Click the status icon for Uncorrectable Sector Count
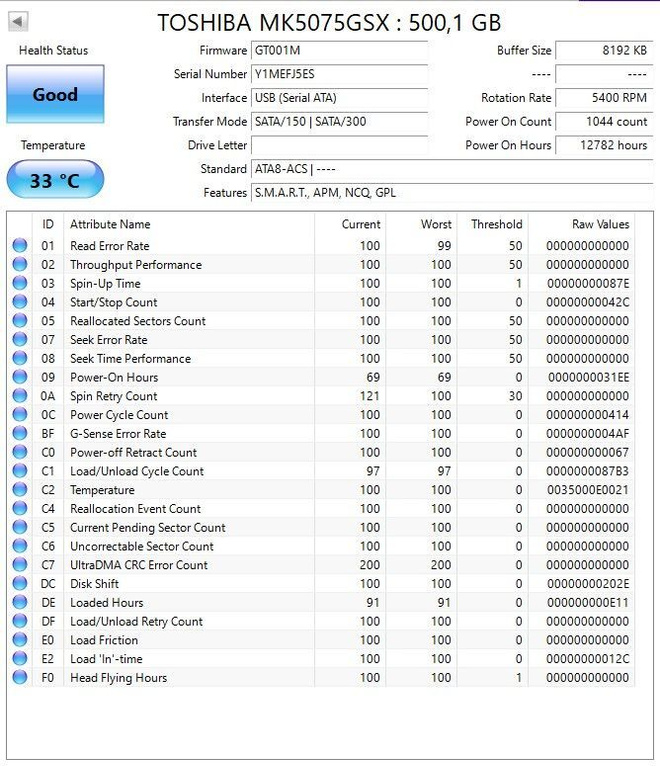The width and height of the screenshot is (660, 766). click(20, 546)
